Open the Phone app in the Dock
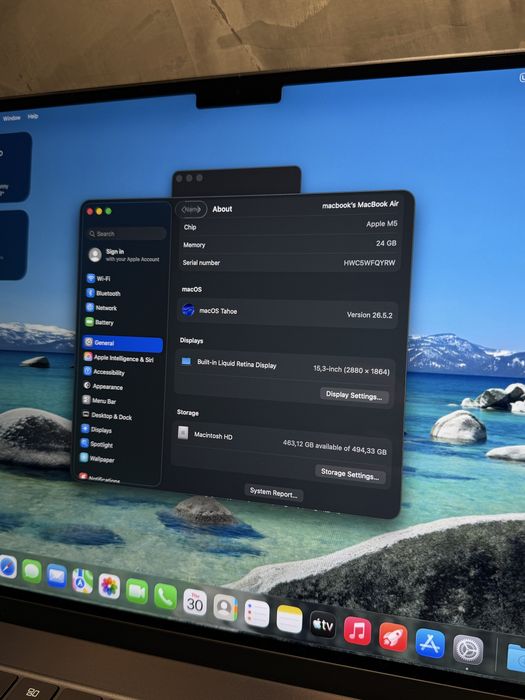The width and height of the screenshot is (525, 700). 165,597
